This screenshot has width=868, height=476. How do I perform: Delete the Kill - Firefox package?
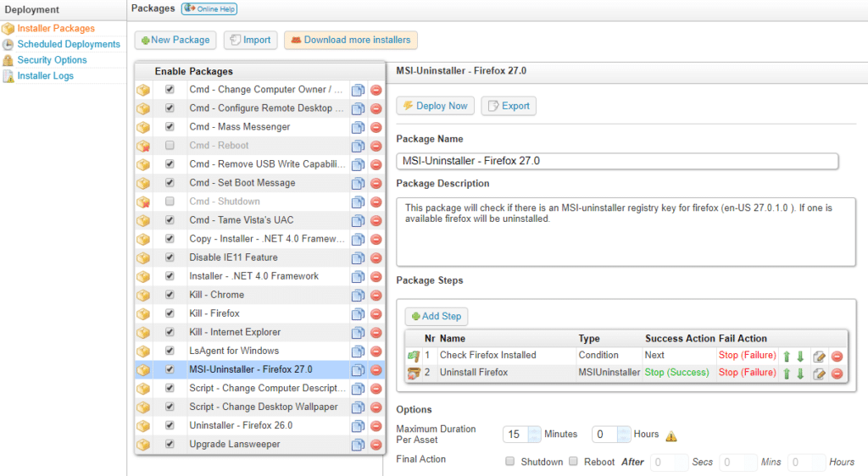376,314
